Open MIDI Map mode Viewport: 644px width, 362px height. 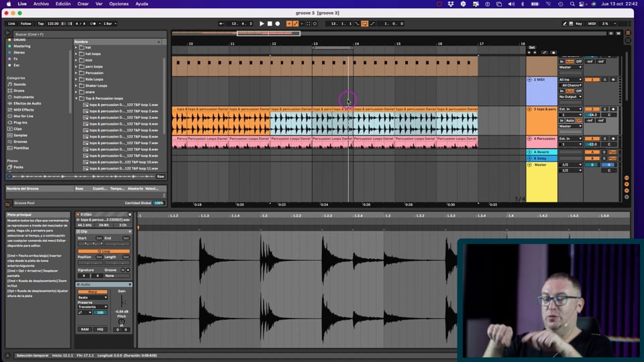click(592, 24)
